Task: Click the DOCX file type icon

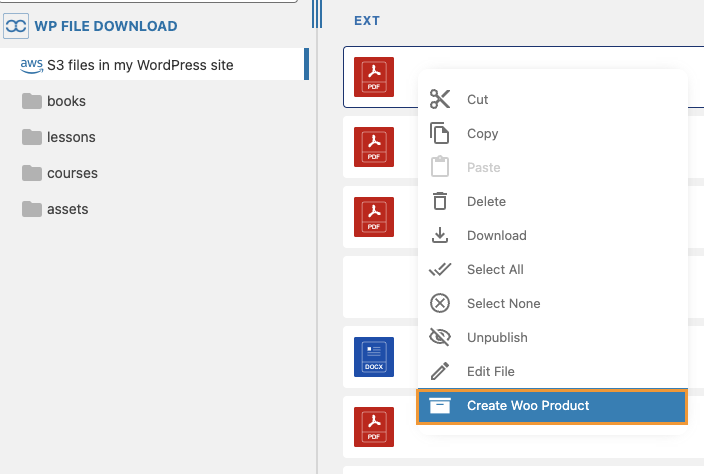Action: [x=374, y=357]
